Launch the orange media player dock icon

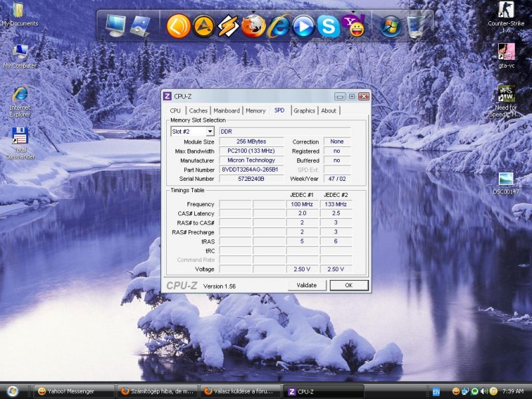pyautogui.click(x=178, y=26)
